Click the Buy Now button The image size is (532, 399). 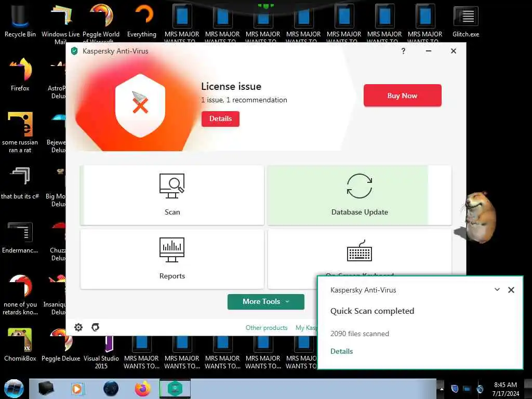click(403, 96)
